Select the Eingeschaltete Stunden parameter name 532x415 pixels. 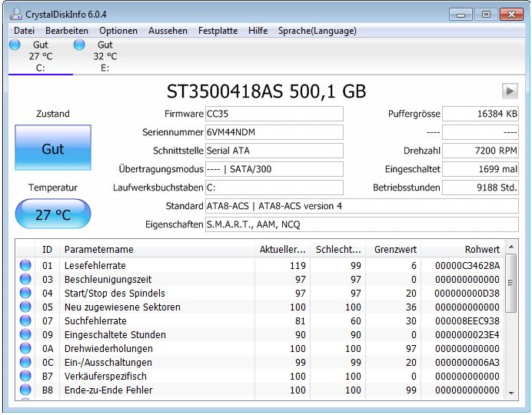coord(115,334)
